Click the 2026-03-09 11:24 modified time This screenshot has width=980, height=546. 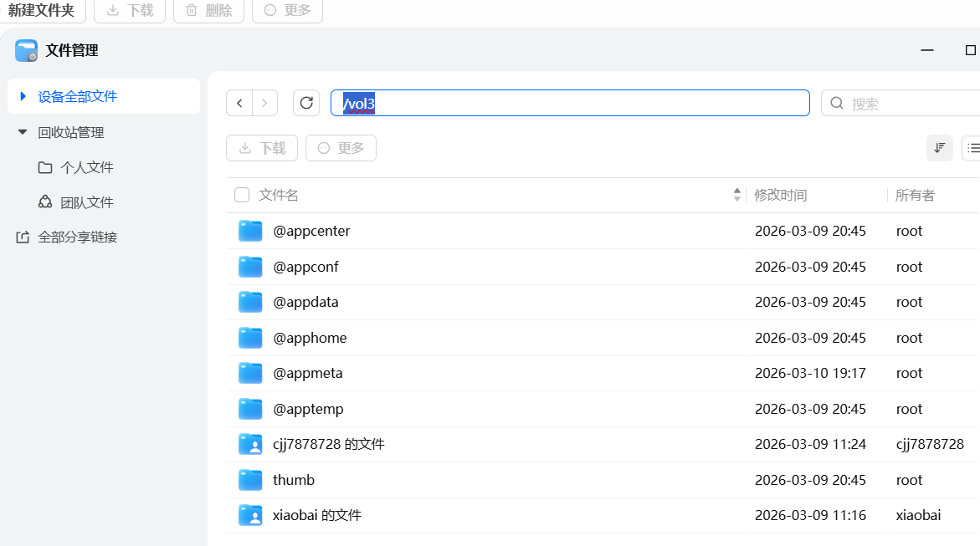point(810,444)
